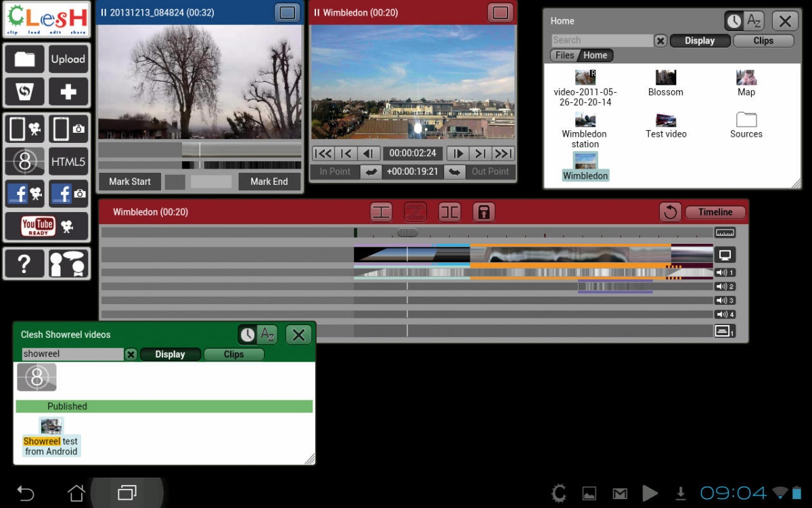The height and width of the screenshot is (508, 812).
Task: Open the YouTube Ready publish icon
Action: [47, 226]
